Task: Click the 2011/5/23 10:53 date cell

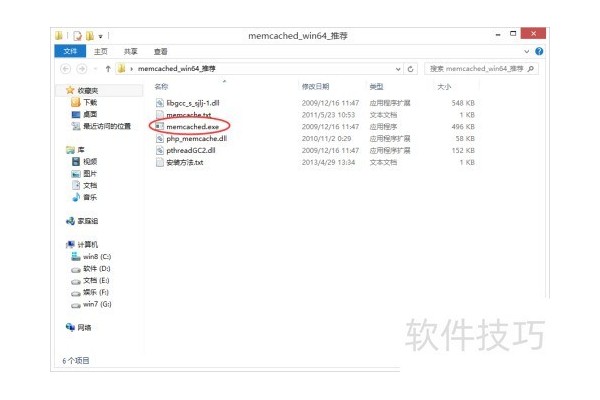Action: coord(328,114)
